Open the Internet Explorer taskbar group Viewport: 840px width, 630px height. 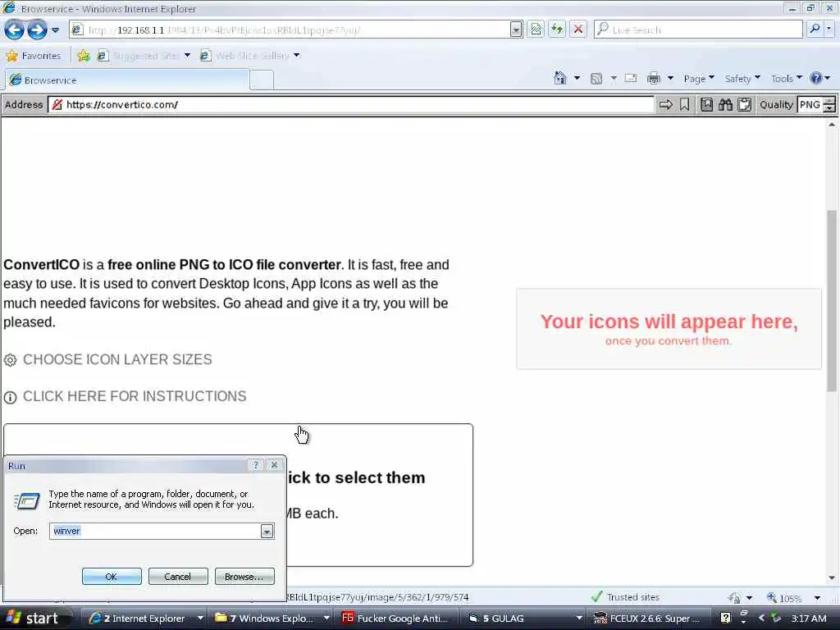(x=144, y=619)
